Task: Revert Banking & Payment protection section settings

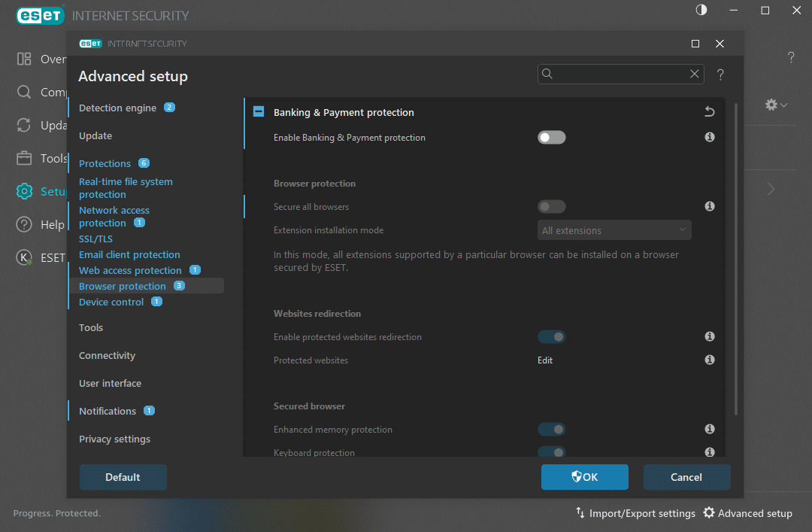Action: tap(710, 111)
